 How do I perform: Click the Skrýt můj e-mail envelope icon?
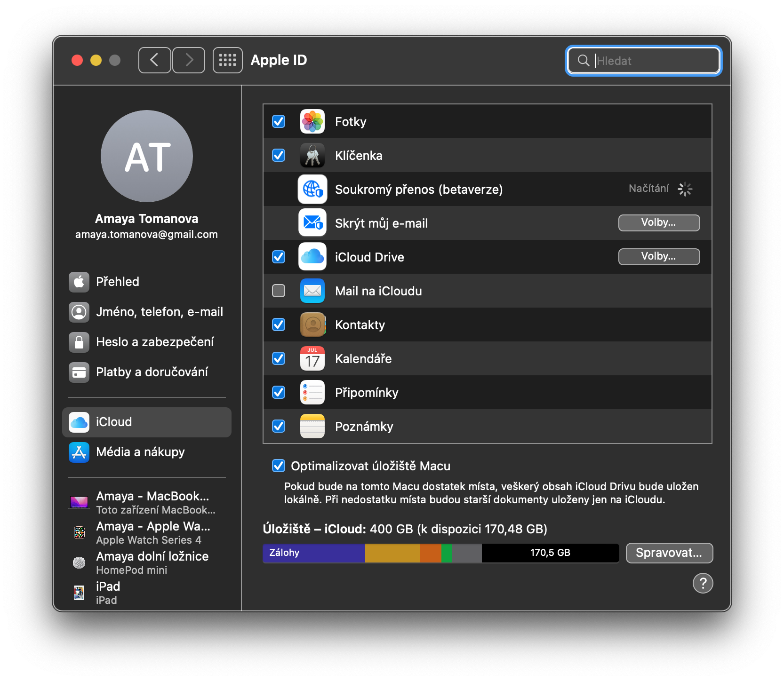coord(312,223)
